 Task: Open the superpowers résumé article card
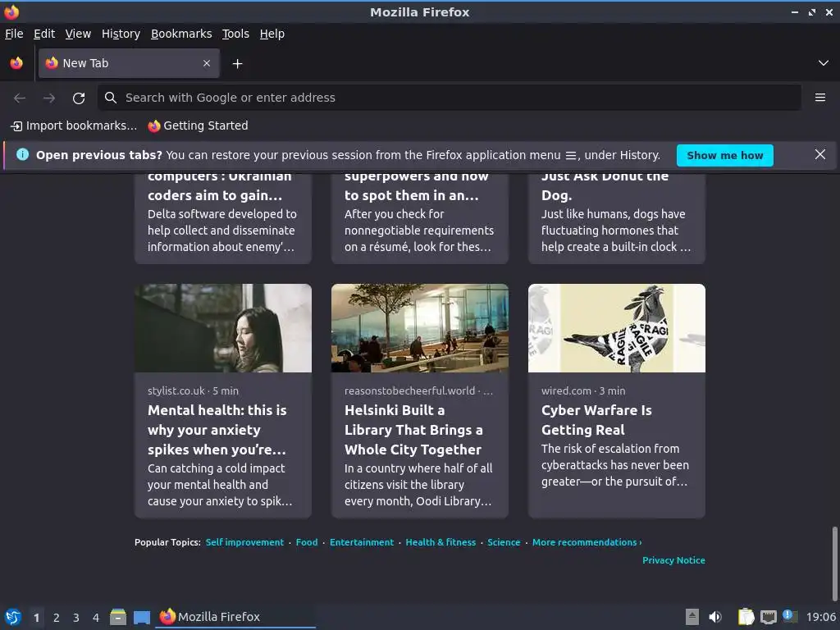click(419, 218)
